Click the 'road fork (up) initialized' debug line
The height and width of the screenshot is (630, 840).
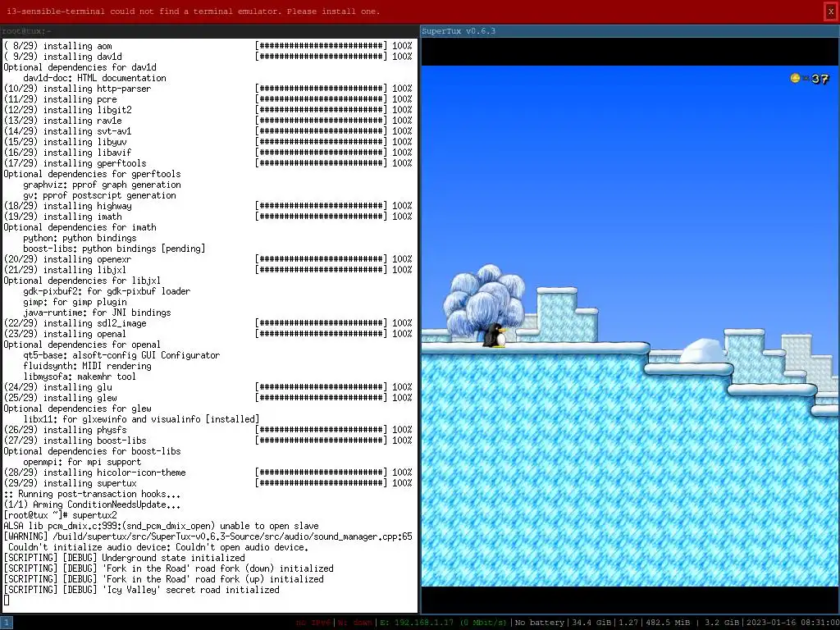(164, 579)
